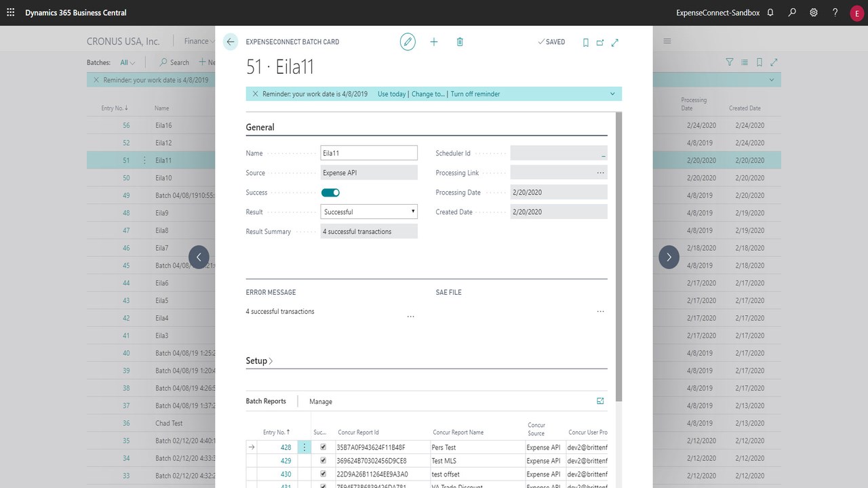The width and height of the screenshot is (868, 488).
Task: Expand the Setup section
Action: tap(260, 361)
